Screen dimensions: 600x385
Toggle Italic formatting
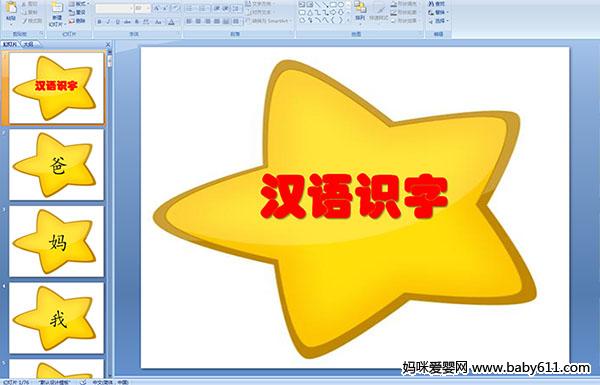(108, 22)
